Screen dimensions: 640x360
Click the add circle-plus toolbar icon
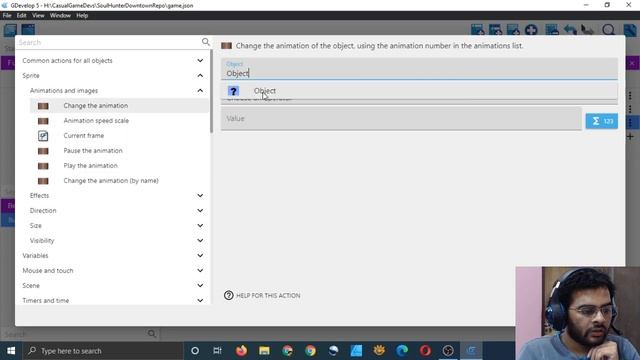pos(531,30)
